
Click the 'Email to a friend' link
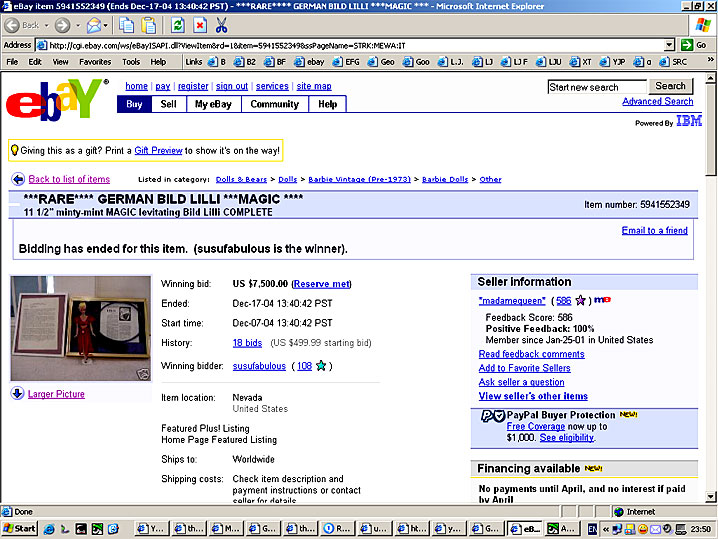654,230
